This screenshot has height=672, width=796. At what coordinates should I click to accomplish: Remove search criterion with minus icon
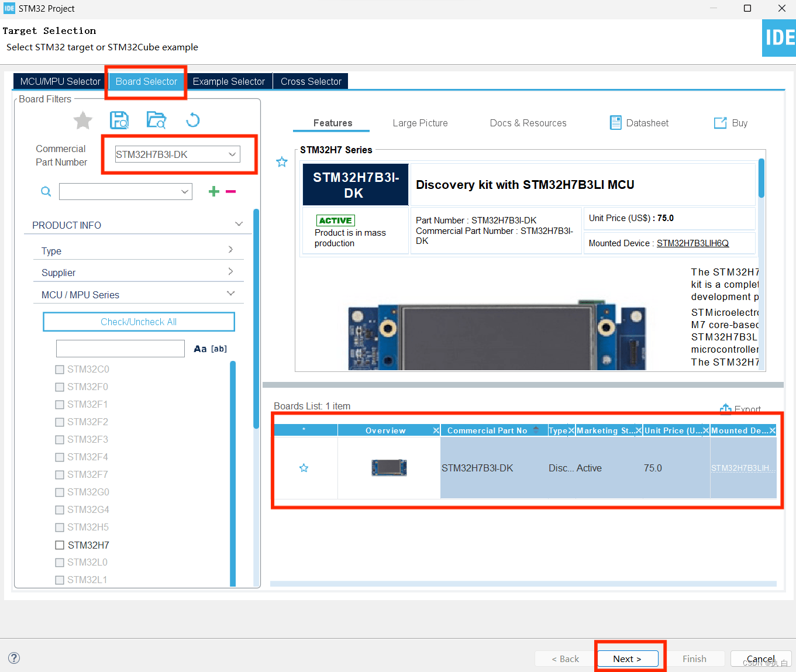[230, 191]
